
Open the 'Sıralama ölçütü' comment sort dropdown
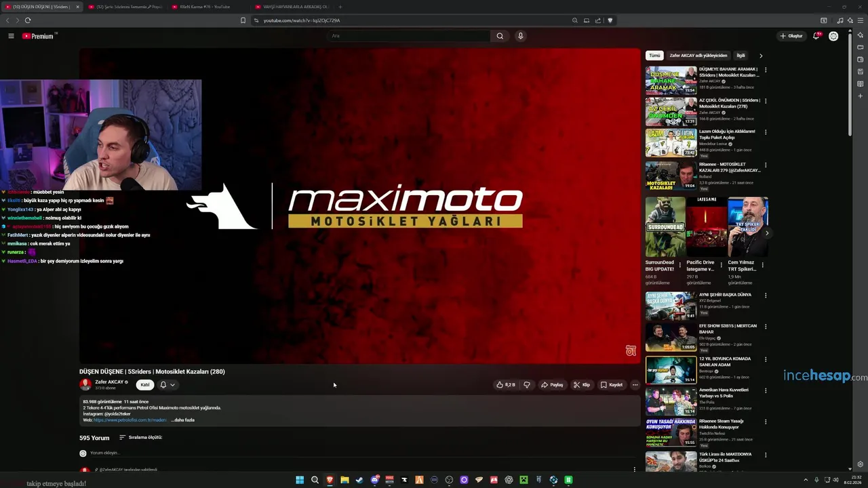point(141,438)
